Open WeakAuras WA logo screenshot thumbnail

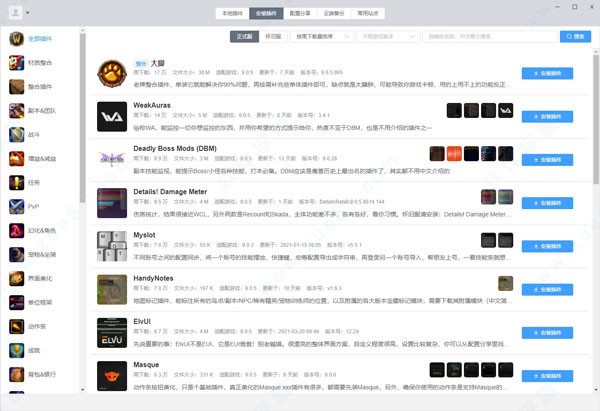pyautogui.click(x=505, y=111)
